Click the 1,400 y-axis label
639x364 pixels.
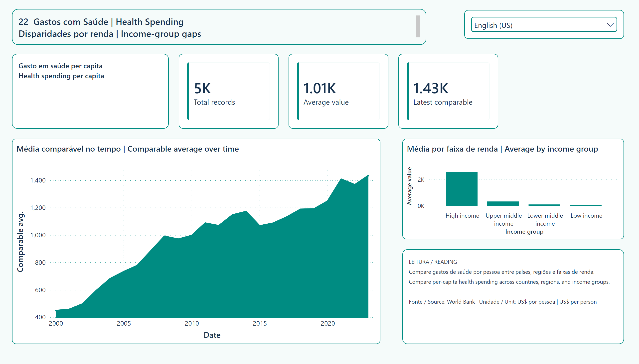click(x=38, y=180)
